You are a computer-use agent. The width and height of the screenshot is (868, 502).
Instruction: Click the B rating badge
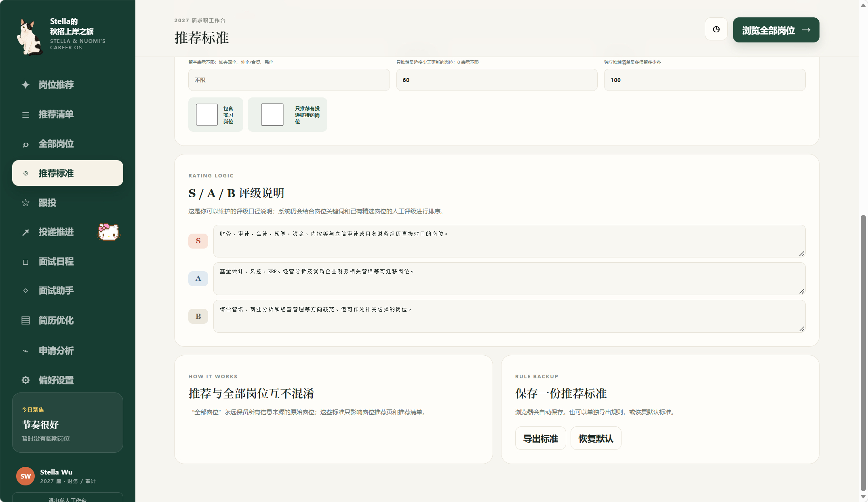[198, 316]
